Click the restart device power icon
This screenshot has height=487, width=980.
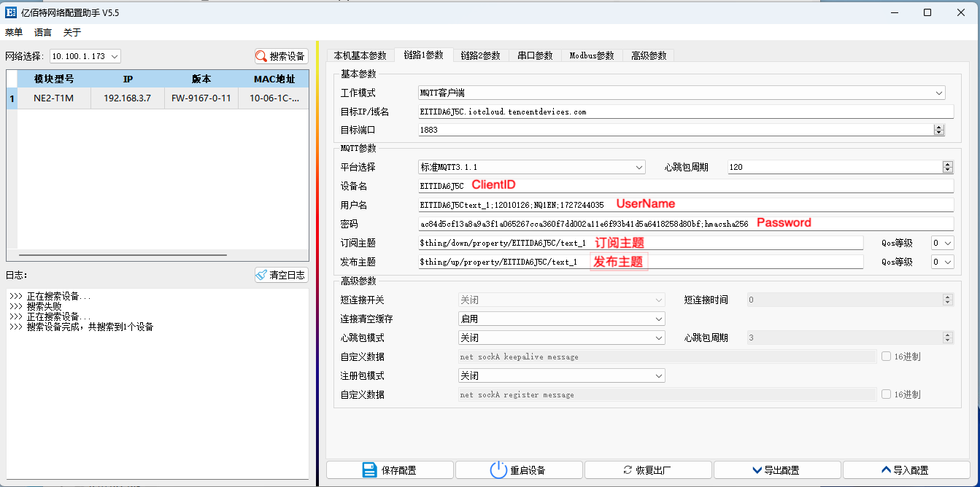click(498, 470)
